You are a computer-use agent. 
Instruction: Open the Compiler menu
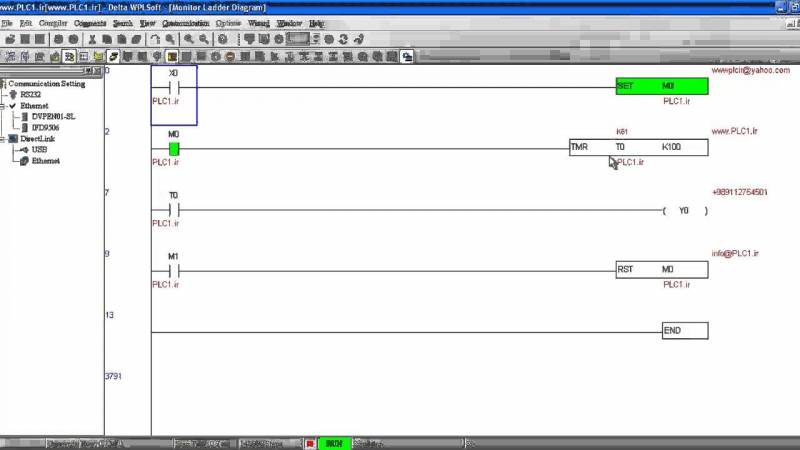[53, 23]
